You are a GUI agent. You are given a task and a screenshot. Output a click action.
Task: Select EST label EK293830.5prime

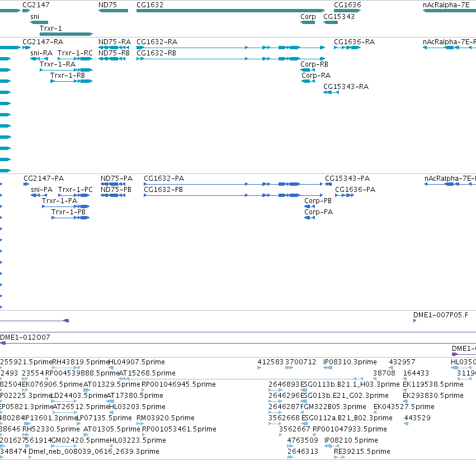click(x=433, y=396)
